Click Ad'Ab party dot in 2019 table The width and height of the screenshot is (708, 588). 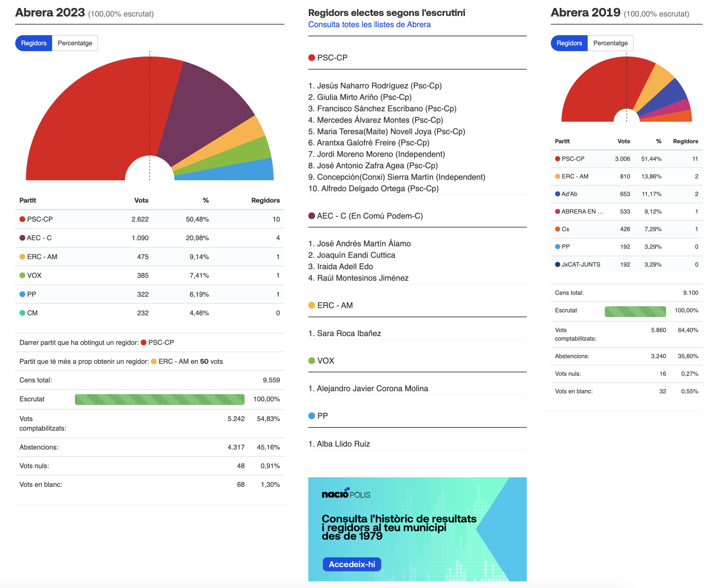pyautogui.click(x=557, y=194)
